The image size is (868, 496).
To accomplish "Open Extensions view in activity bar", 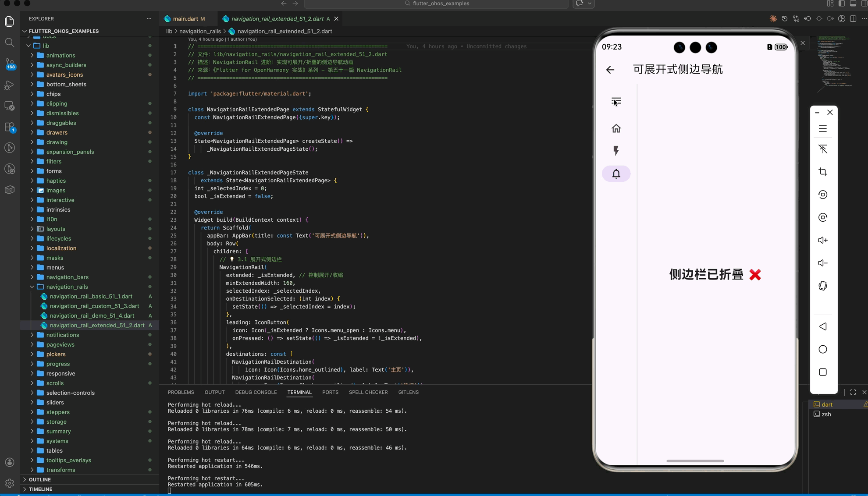I will click(9, 127).
